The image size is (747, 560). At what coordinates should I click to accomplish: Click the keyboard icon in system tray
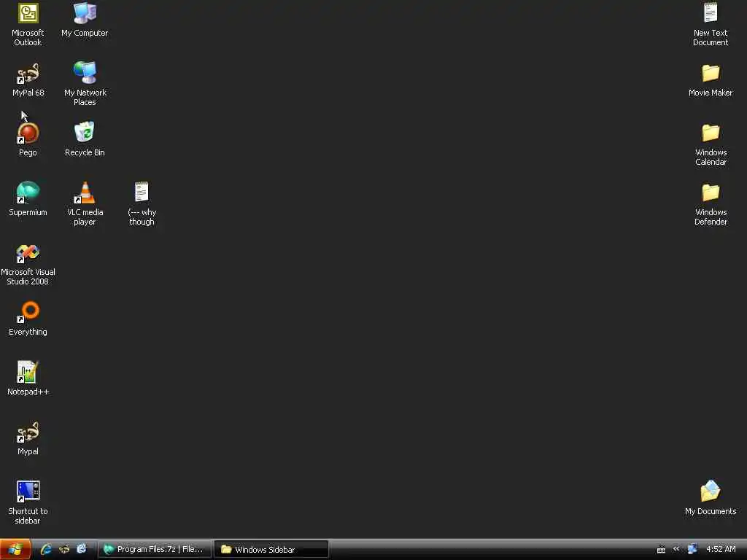(661, 550)
